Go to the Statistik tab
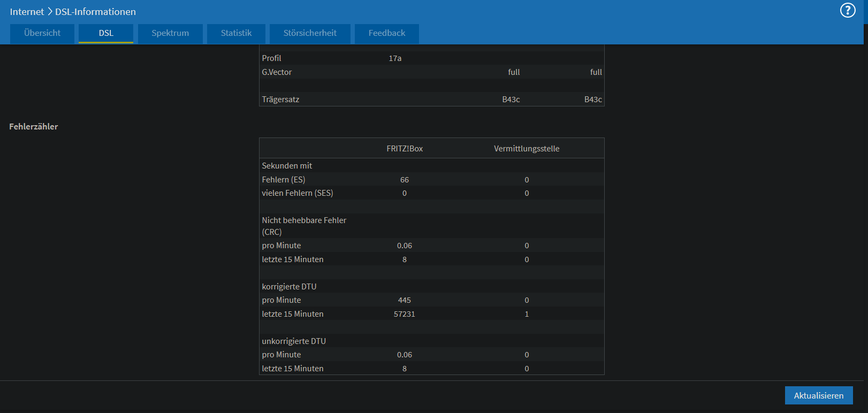The image size is (868, 413). (236, 33)
